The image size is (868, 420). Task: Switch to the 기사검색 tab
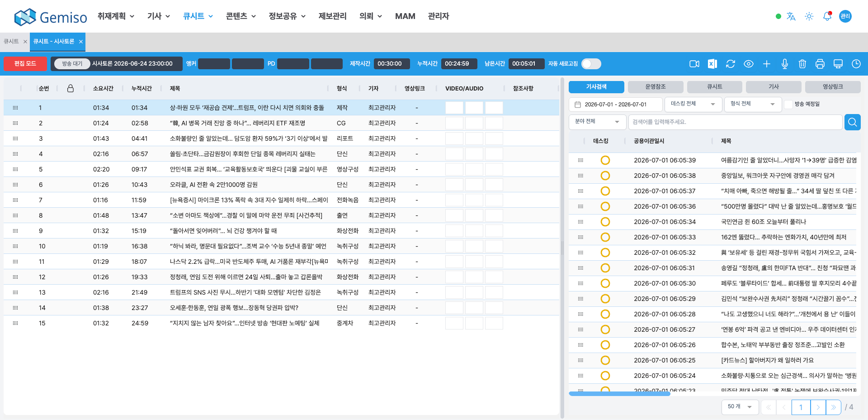[596, 87]
